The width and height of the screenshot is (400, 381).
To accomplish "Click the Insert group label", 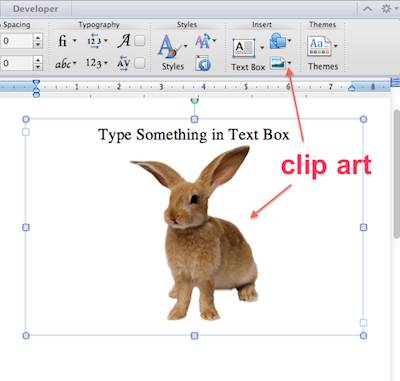I will point(262,25).
